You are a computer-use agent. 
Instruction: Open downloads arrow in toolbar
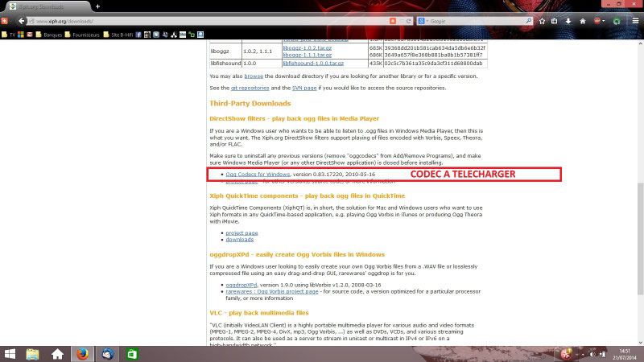tap(568, 21)
